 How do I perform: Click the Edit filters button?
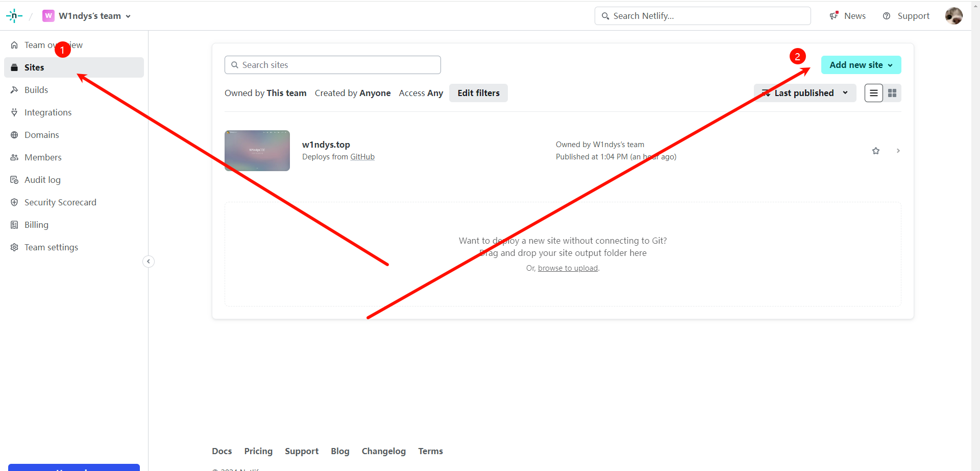pos(478,93)
